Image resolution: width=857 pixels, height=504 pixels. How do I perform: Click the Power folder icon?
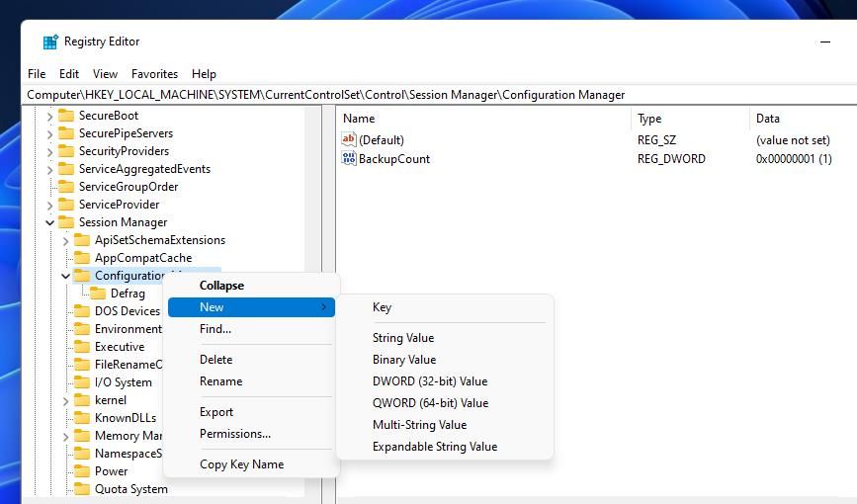click(82, 471)
